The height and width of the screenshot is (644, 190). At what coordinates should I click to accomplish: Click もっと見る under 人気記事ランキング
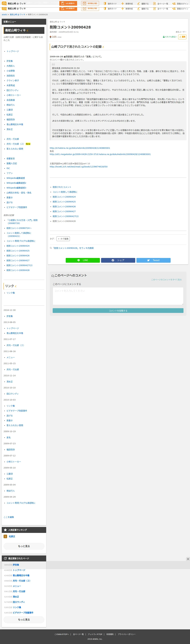pos(24,546)
